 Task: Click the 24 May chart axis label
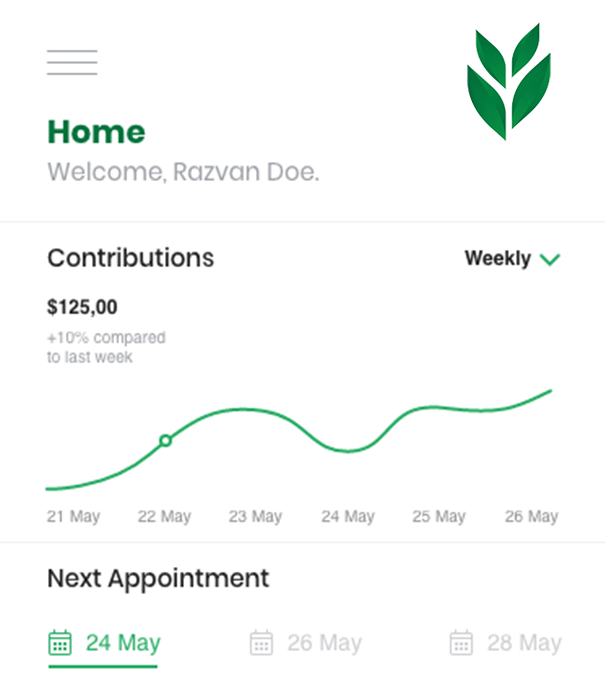[x=348, y=517]
